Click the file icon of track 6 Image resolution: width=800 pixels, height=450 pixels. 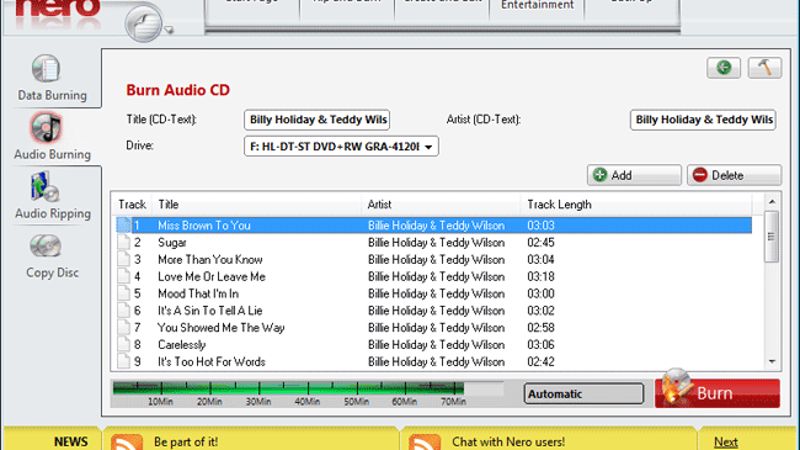pos(123,310)
